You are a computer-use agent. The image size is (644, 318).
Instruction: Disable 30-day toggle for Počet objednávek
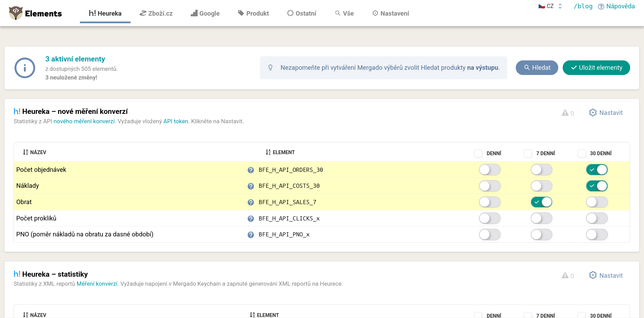[x=597, y=170]
